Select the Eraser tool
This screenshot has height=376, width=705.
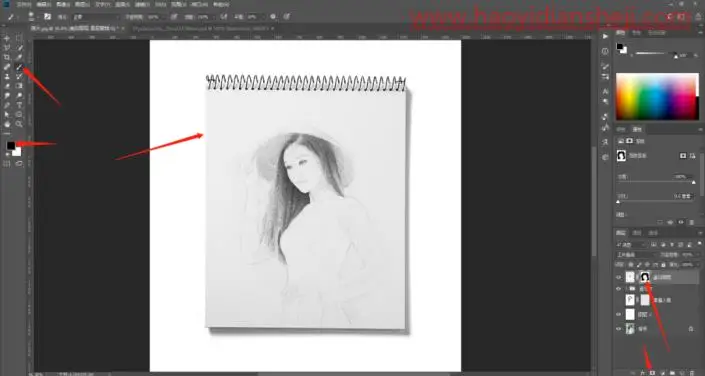tap(7, 85)
